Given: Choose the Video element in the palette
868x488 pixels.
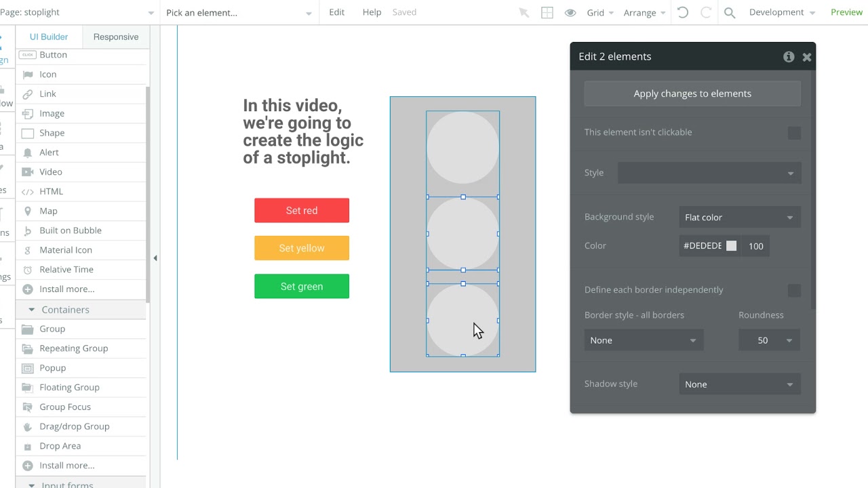Looking at the screenshot, I should (x=50, y=172).
